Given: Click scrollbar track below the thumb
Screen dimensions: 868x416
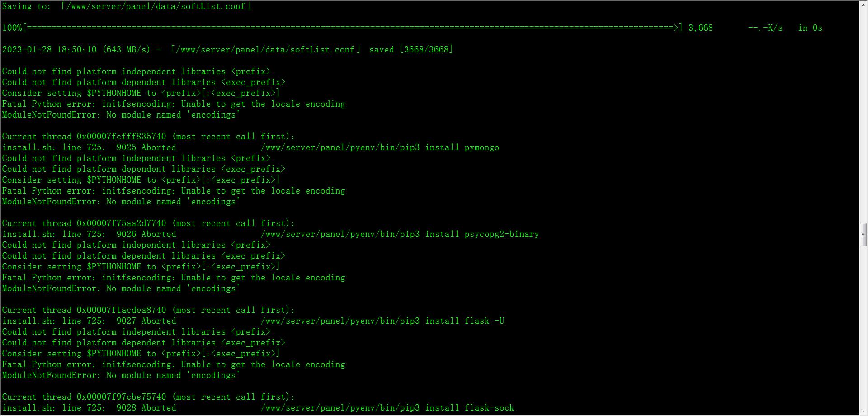Looking at the screenshot, I should point(863,326).
